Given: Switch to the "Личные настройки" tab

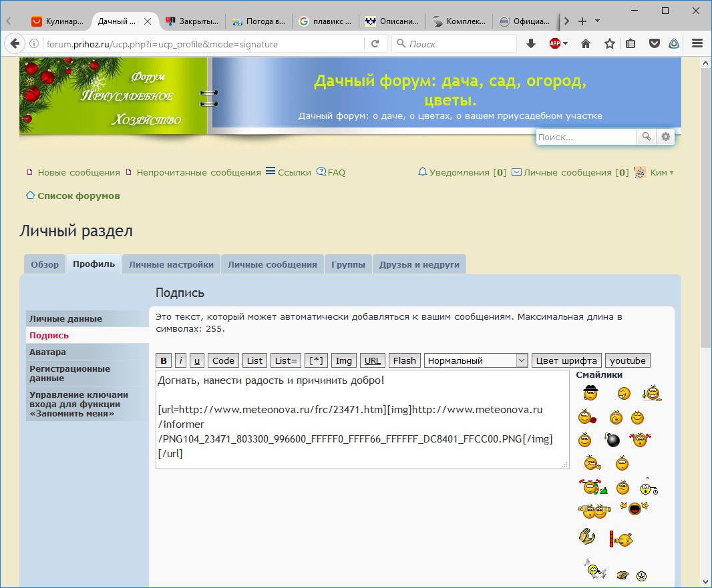Looking at the screenshot, I should tap(171, 264).
